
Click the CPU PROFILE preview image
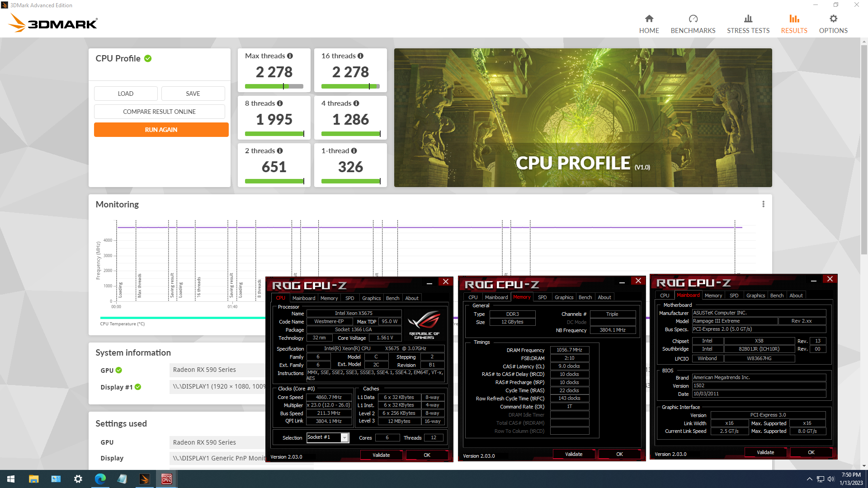(583, 117)
